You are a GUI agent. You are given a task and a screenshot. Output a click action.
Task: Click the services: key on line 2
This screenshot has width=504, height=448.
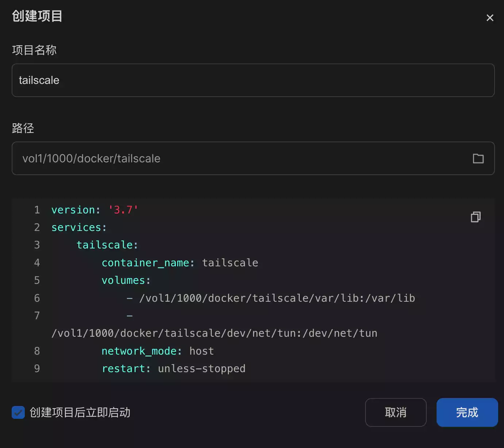click(x=79, y=227)
